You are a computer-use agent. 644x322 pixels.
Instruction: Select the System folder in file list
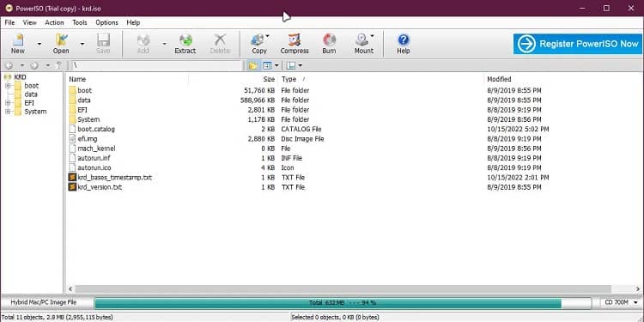click(x=88, y=119)
